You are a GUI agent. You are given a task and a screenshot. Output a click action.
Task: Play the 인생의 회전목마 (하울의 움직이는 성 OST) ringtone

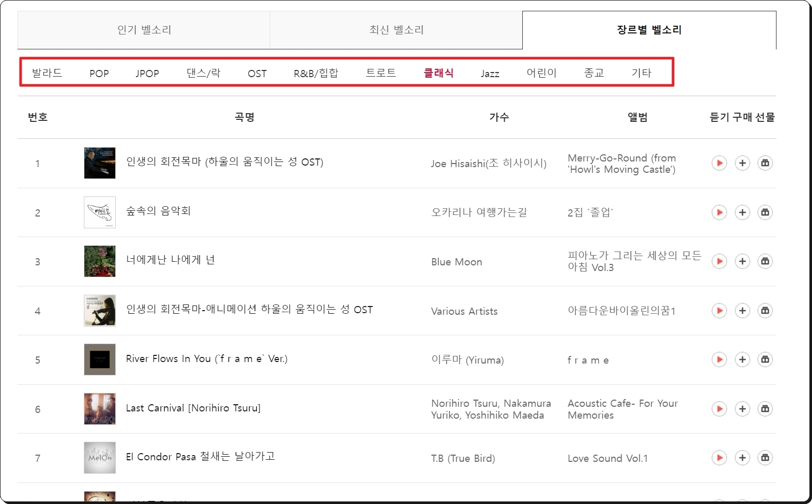[719, 163]
